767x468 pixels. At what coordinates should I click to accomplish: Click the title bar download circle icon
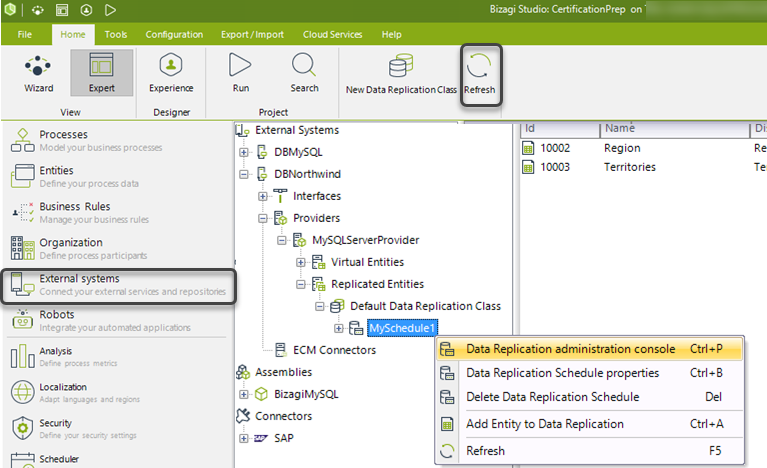coord(86,10)
